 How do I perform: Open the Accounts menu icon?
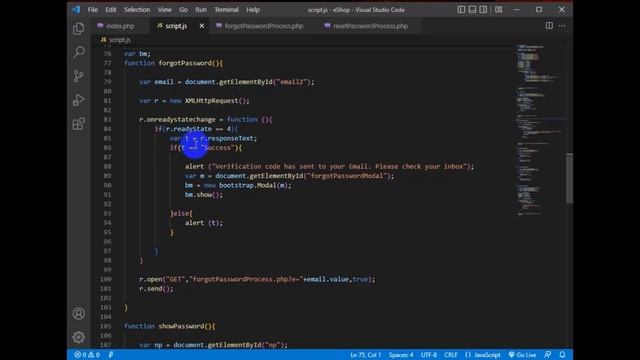78,313
